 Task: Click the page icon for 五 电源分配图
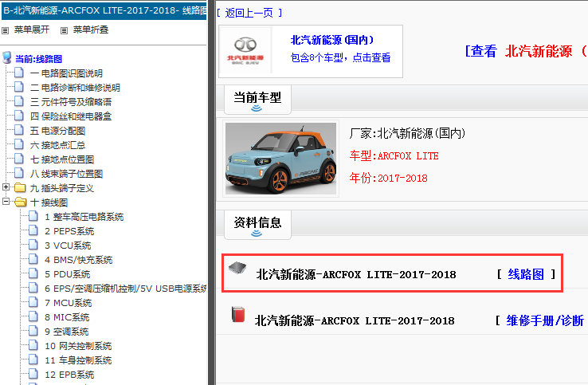(x=19, y=130)
